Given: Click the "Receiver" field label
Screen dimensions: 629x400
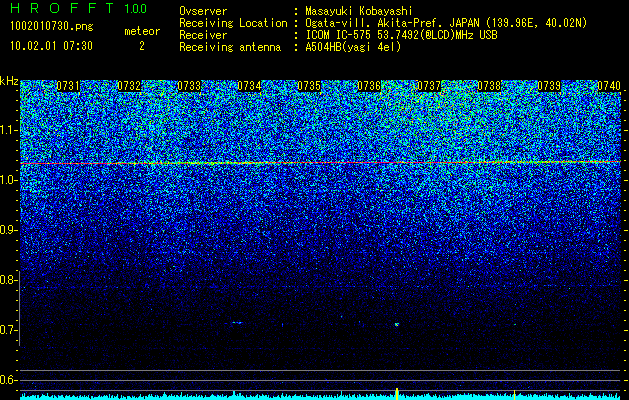Looking at the screenshot, I should [203, 35].
